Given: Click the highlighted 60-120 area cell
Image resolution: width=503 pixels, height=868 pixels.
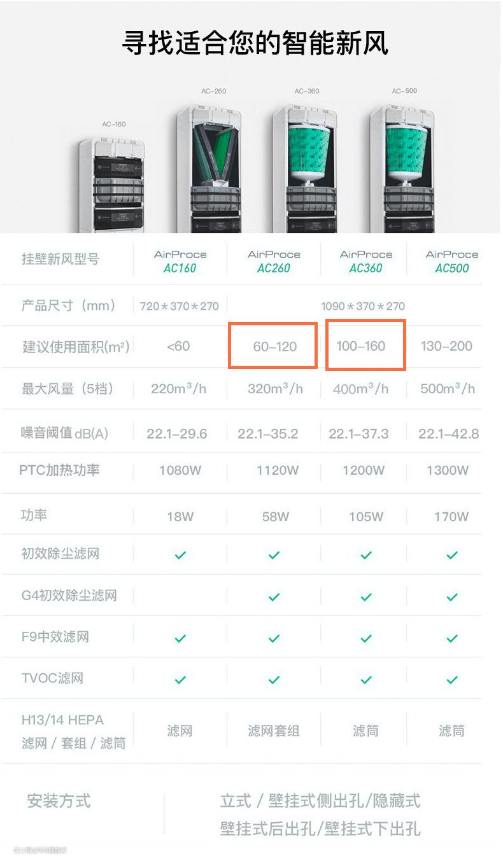Looking at the screenshot, I should 273,346.
